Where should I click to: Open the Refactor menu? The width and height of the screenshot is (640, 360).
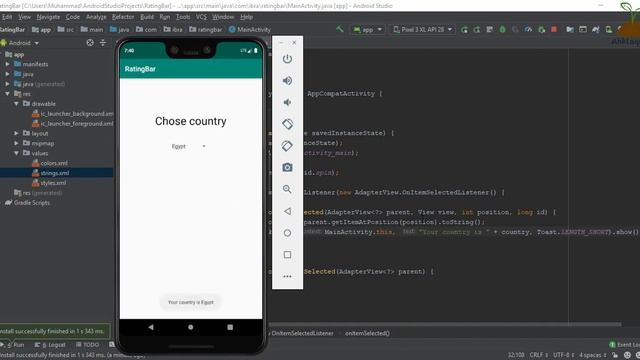(123, 17)
